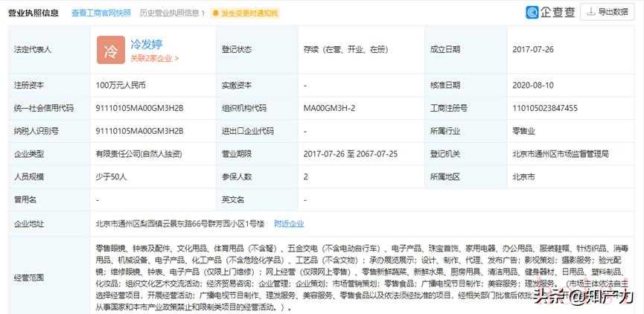Click the 登记机关 value 北京市通州区市场监督管理局

(x=560, y=154)
